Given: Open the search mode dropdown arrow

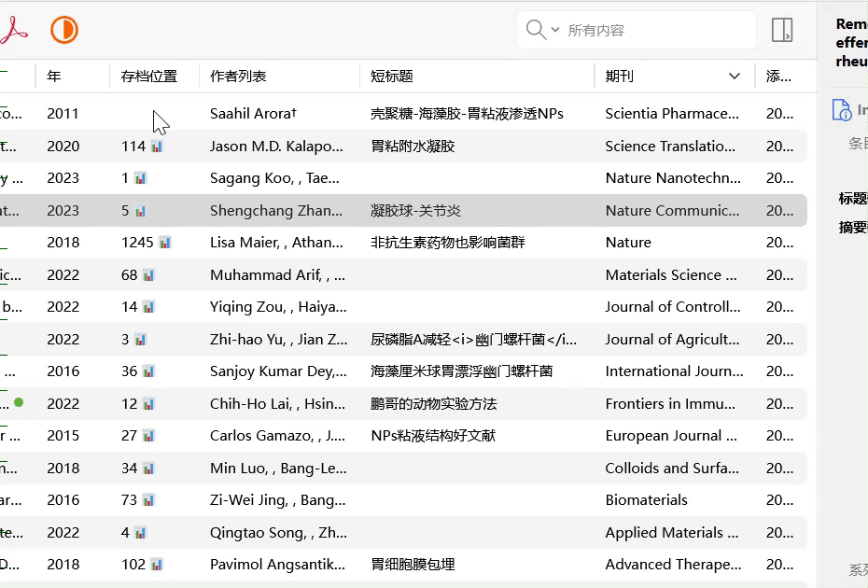Looking at the screenshot, I should coord(555,30).
